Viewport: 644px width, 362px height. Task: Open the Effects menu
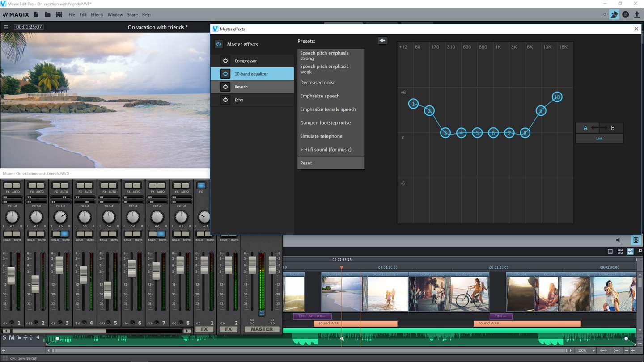click(x=97, y=15)
